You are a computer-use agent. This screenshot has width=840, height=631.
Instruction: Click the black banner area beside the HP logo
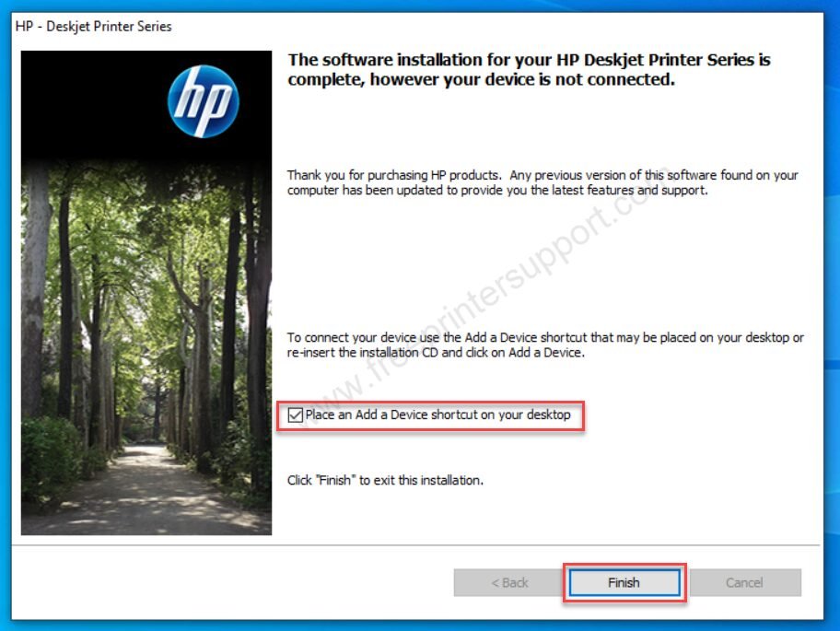coord(91,101)
